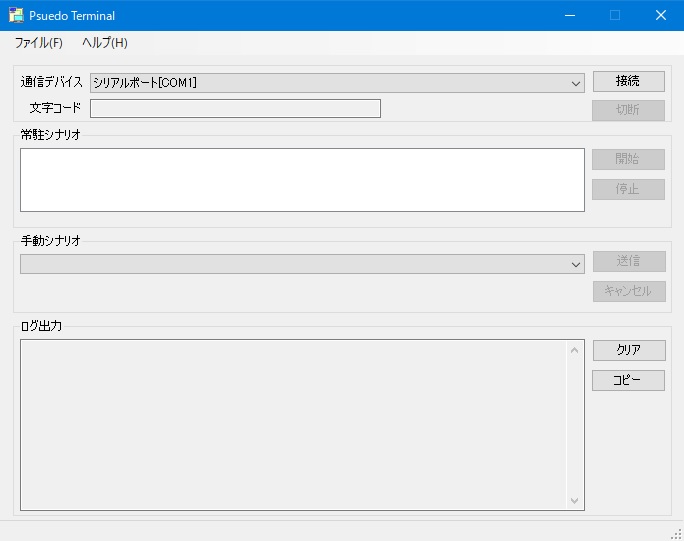Click the 接続 connect button

point(629,81)
